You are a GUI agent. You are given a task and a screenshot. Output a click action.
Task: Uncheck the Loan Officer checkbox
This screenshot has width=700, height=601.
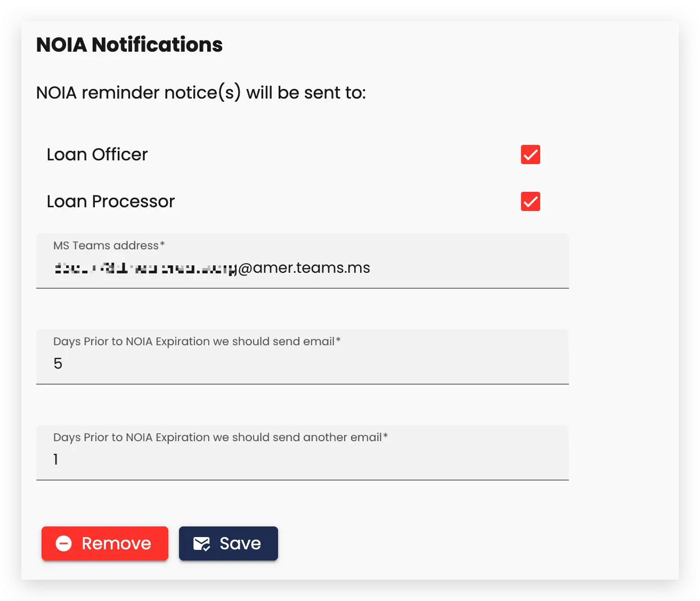(530, 155)
